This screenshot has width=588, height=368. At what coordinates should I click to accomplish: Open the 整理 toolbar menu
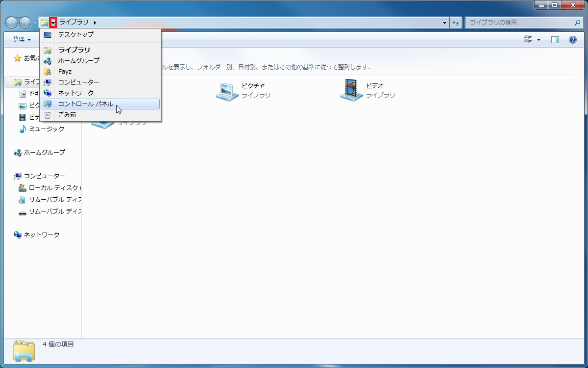tap(22, 40)
